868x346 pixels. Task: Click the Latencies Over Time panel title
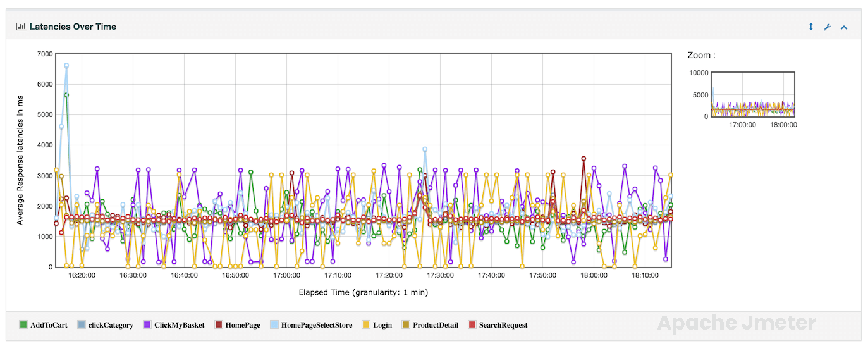[73, 27]
